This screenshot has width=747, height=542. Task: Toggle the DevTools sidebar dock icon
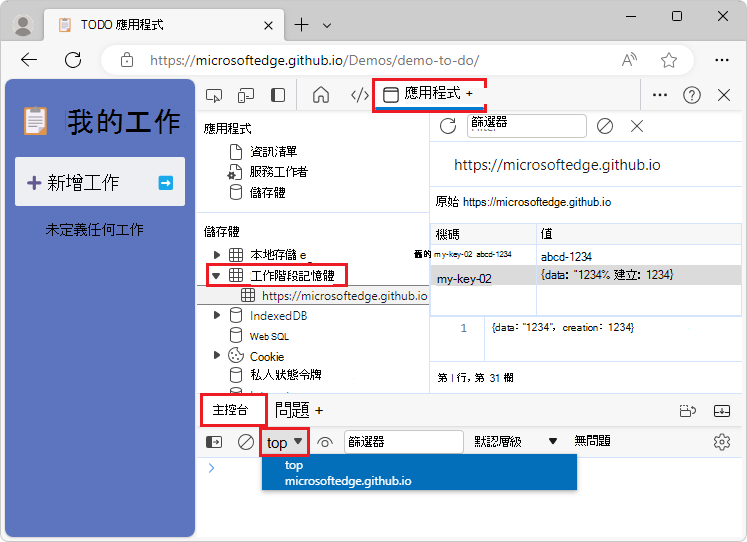278,95
